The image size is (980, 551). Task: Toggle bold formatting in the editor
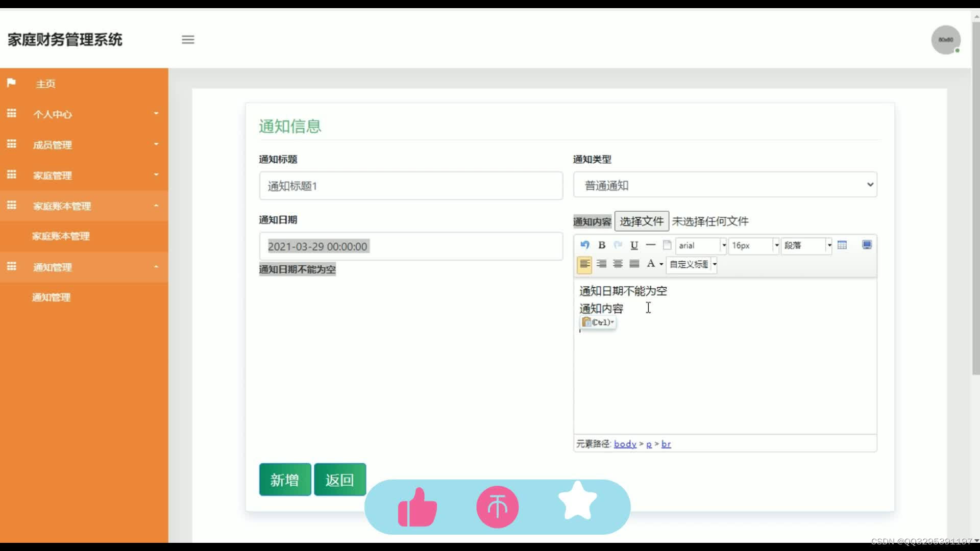[x=602, y=245]
